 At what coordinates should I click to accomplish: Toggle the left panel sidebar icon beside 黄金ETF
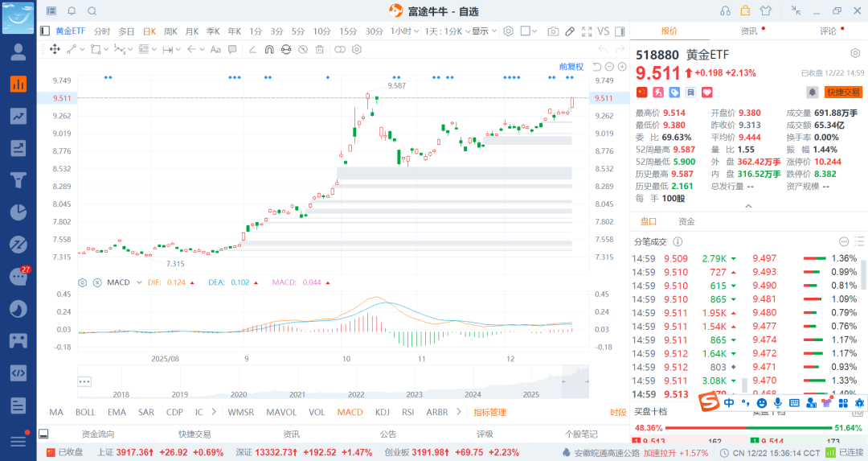(45, 31)
